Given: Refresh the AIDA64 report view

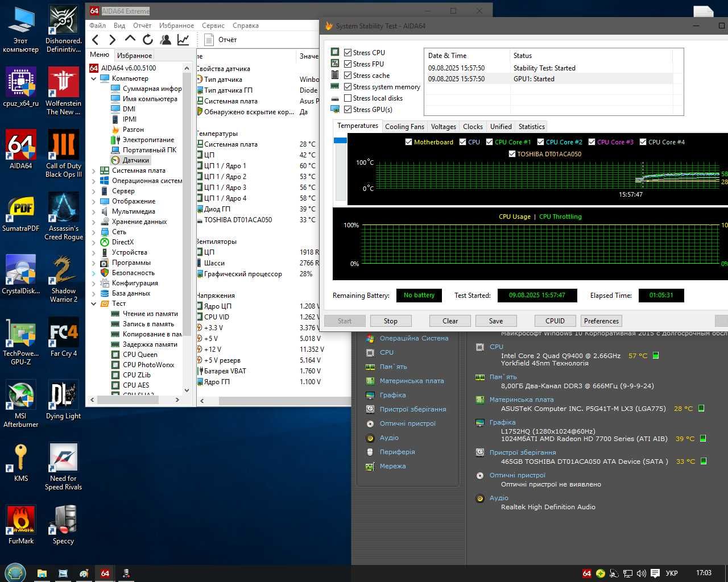Looking at the screenshot, I should point(148,39).
